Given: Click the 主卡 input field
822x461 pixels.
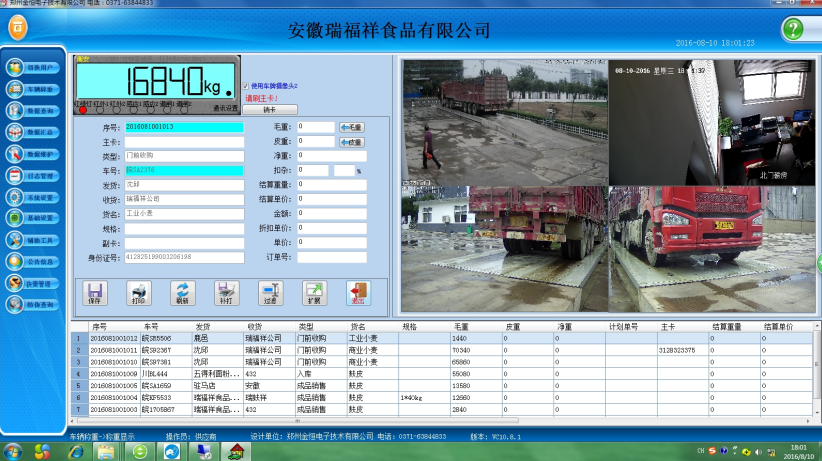Looking at the screenshot, I should coord(183,142).
